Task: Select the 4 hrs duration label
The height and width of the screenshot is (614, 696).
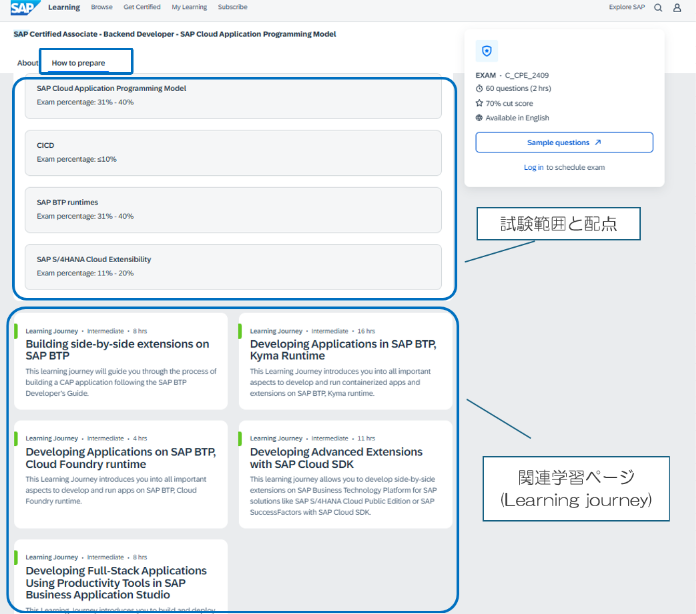Action: pyautogui.click(x=140, y=438)
